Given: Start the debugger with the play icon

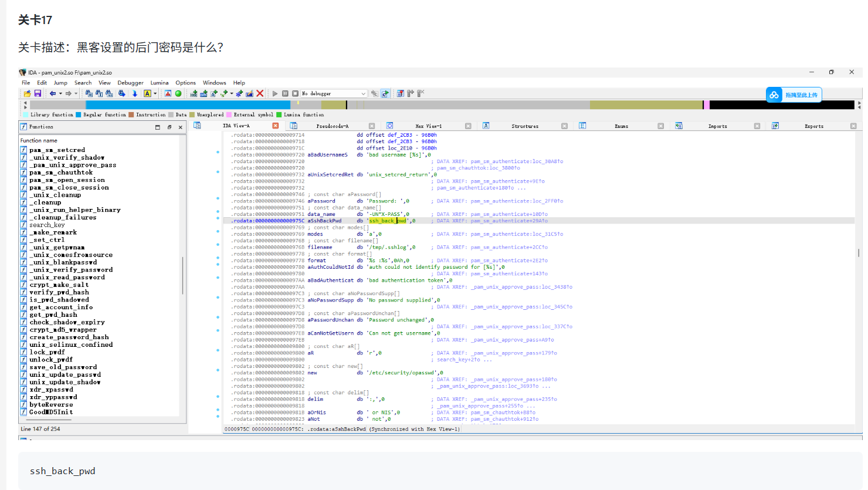Looking at the screenshot, I should pos(275,93).
